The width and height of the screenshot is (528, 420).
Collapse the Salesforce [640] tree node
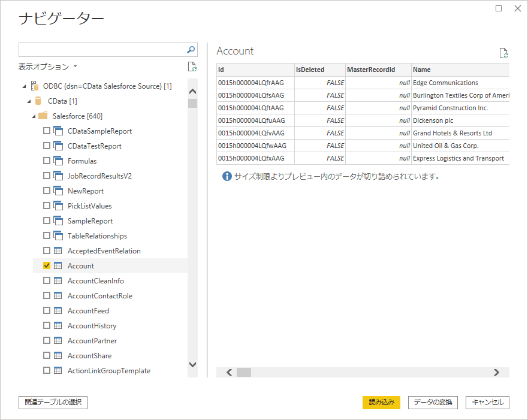[x=28, y=116]
